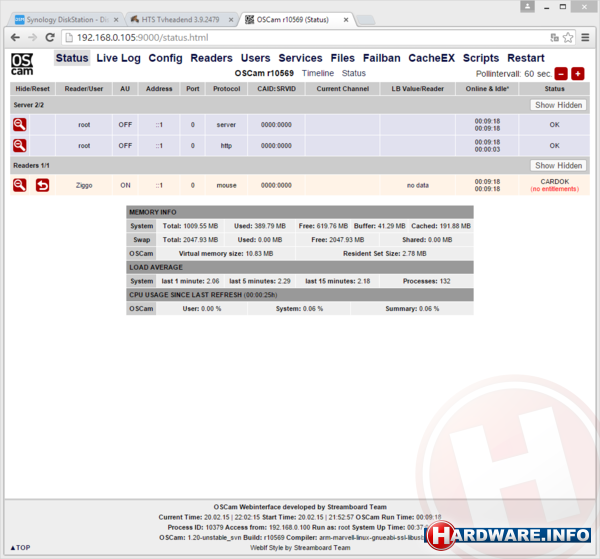
Task: Close the Synology DiskStation tab
Action: [116, 20]
